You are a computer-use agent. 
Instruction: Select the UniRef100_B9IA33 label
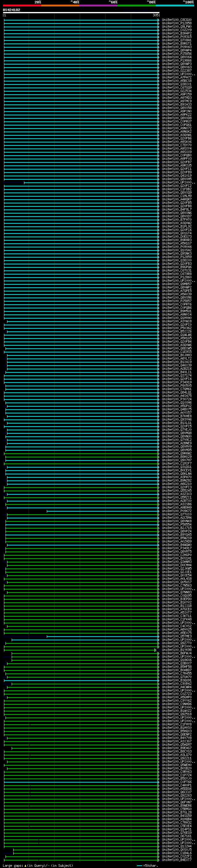tap(177, 104)
